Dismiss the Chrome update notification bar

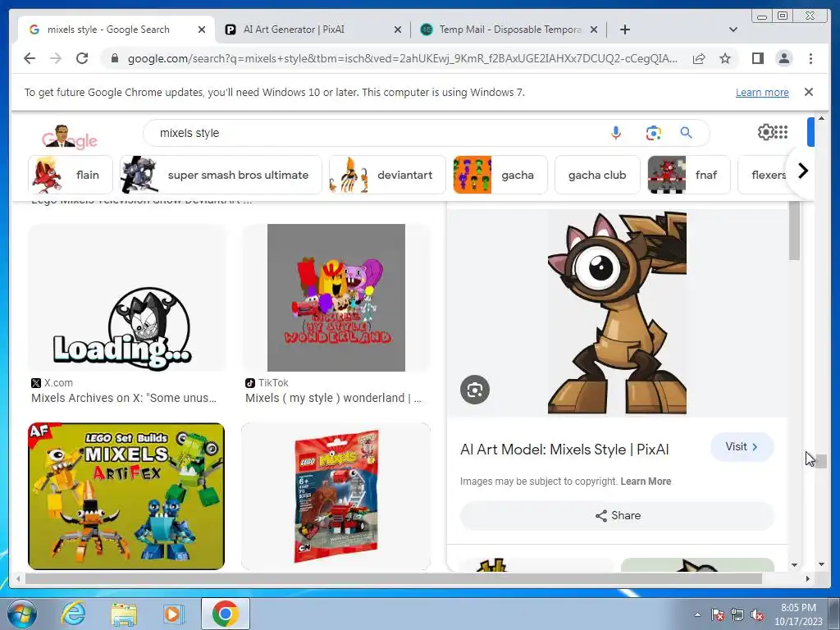pos(809,92)
